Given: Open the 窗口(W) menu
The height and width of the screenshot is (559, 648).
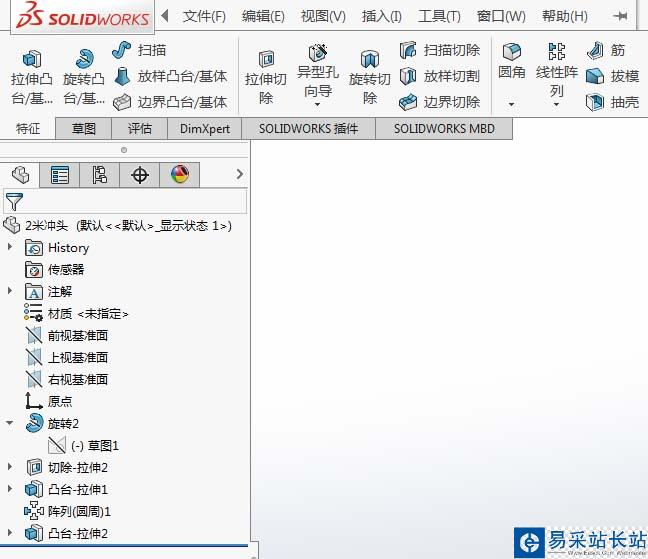Looking at the screenshot, I should [501, 17].
